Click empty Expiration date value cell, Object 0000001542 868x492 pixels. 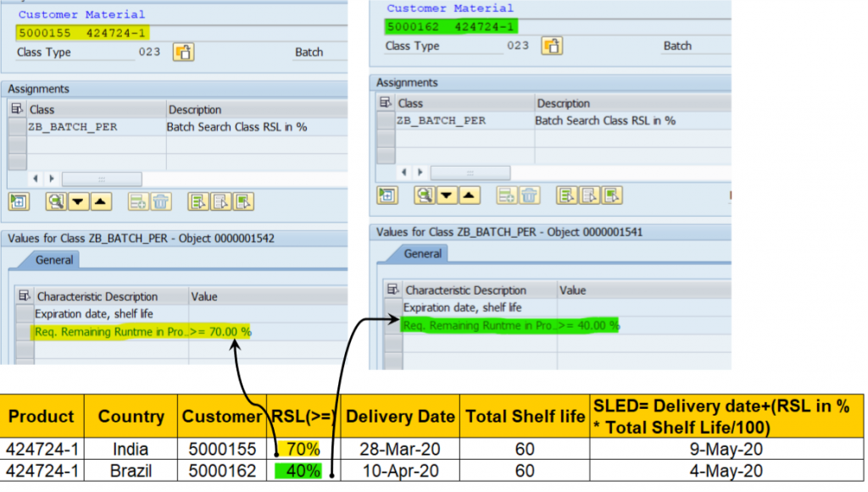click(x=268, y=314)
